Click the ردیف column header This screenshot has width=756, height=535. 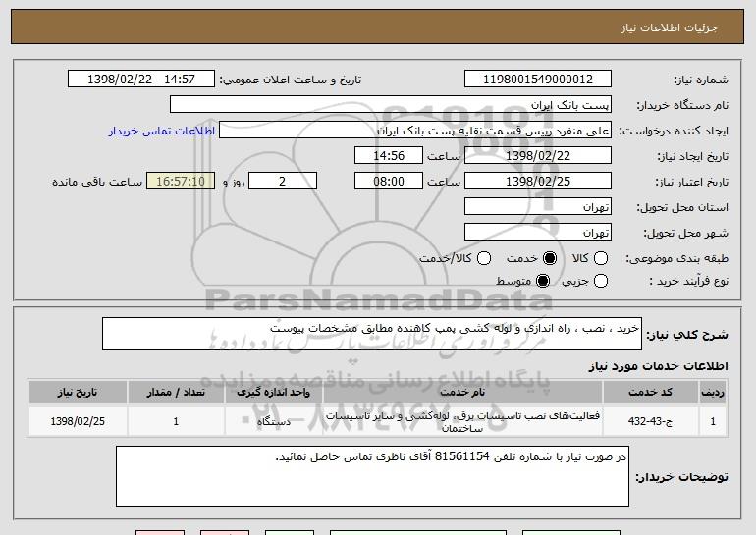pos(713,393)
